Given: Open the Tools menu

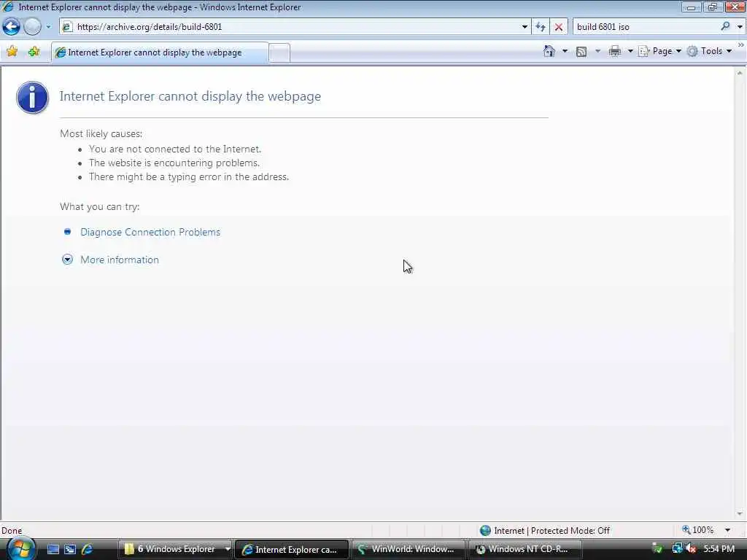Looking at the screenshot, I should pyautogui.click(x=709, y=51).
